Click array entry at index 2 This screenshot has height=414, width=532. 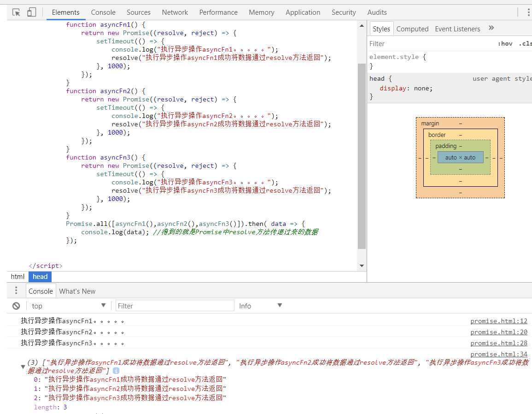[129, 397]
